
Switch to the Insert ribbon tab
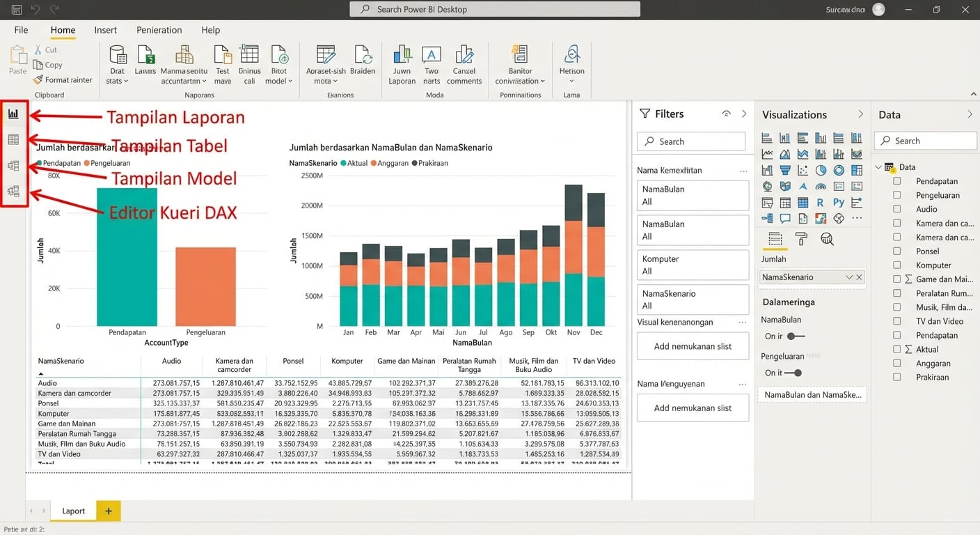[x=105, y=30]
